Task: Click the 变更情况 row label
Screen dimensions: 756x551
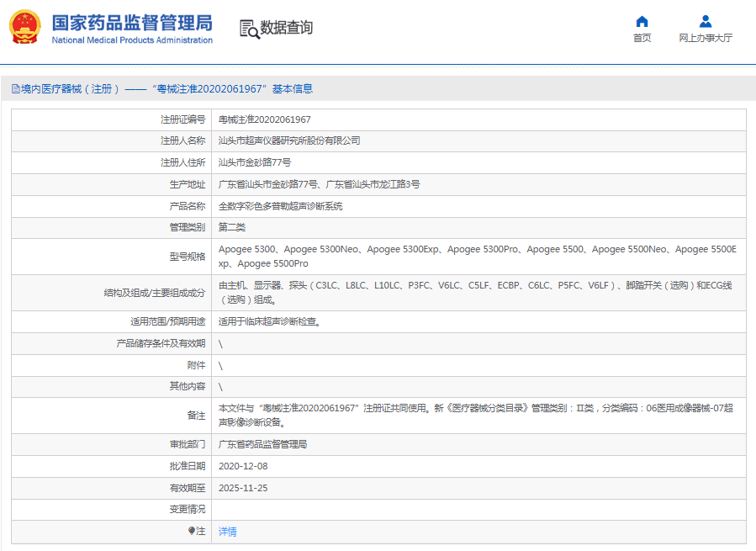Action: coord(187,509)
